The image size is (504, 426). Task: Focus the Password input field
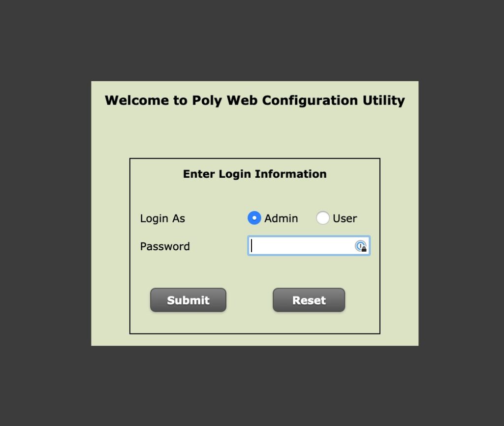[309, 246]
